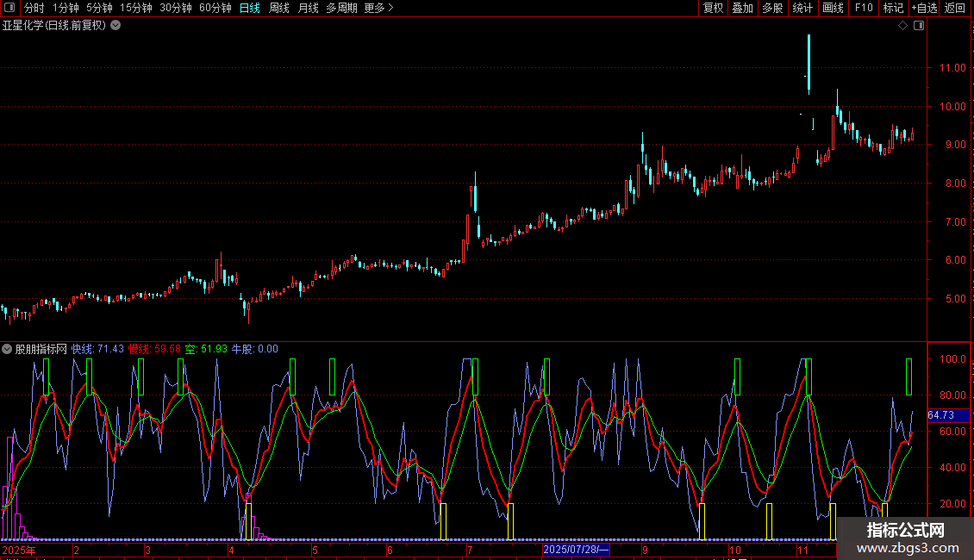Open the 统计 statistics tool
This screenshot has width=974, height=560.
coord(802,8)
